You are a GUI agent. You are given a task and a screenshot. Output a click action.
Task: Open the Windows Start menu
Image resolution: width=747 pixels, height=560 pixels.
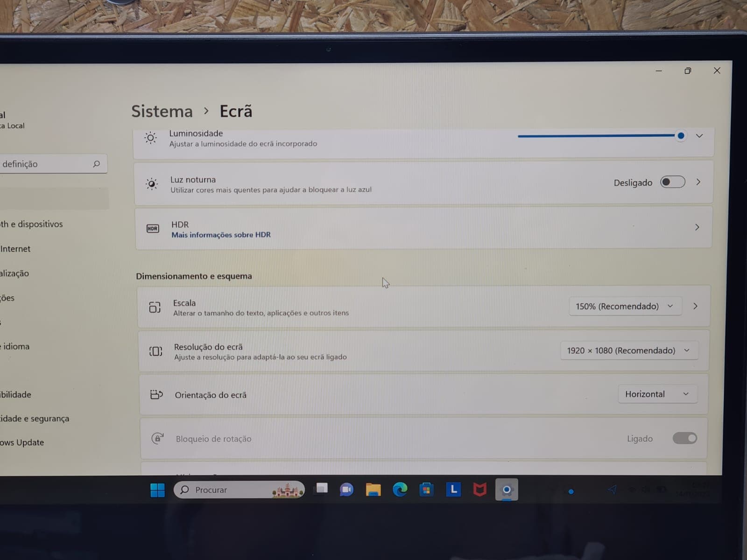pos(157,490)
